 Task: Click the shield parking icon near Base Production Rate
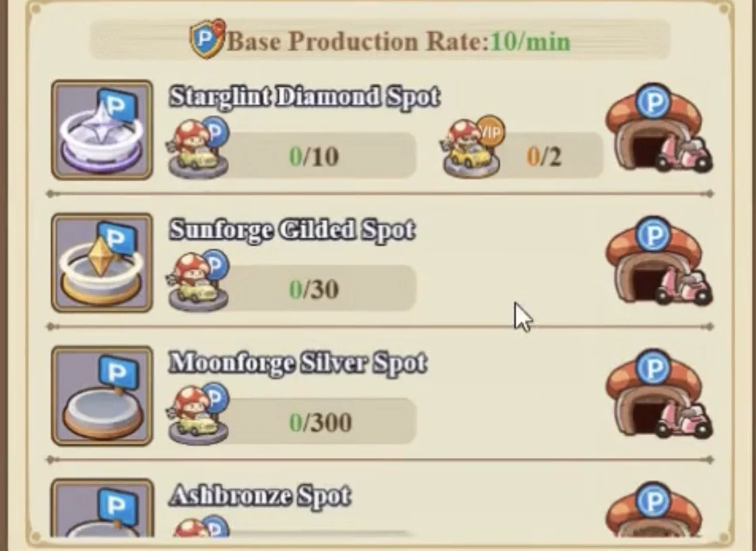(208, 39)
